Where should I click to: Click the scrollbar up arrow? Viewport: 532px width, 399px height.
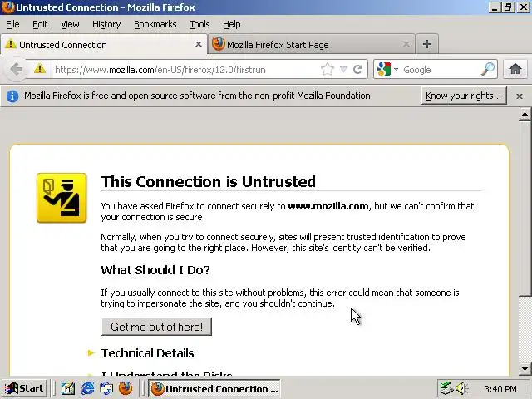(x=525, y=114)
